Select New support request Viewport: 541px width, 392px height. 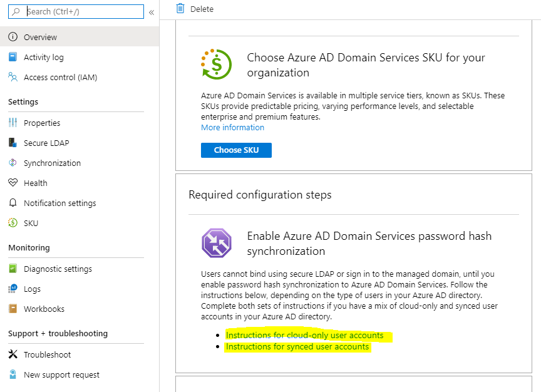61,374
